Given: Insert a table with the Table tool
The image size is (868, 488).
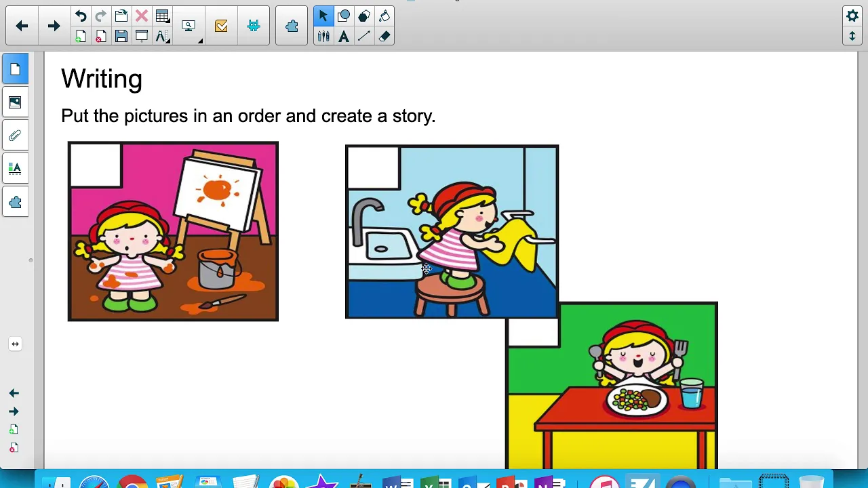Looking at the screenshot, I should click(161, 16).
